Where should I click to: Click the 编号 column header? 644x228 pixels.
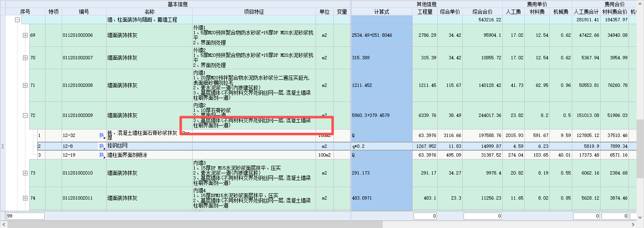[84, 12]
